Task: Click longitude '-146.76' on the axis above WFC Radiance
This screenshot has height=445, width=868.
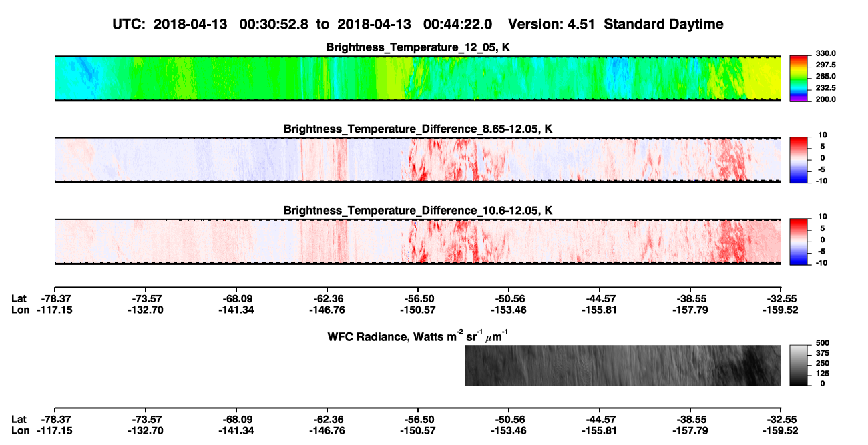Action: [327, 310]
